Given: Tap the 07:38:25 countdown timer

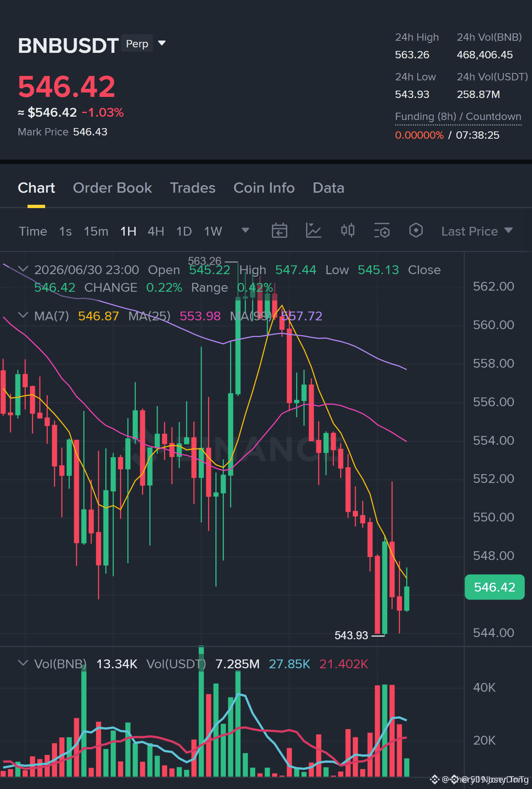Looking at the screenshot, I should click(478, 135).
